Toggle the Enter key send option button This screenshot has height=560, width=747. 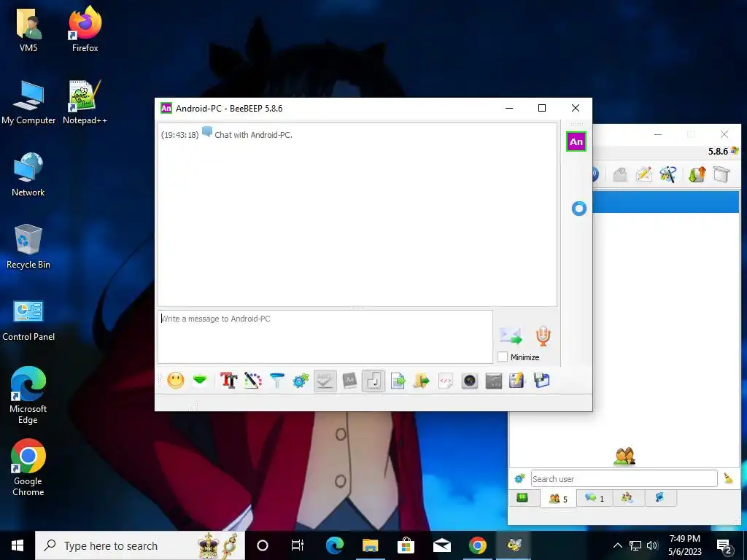pyautogui.click(x=373, y=381)
